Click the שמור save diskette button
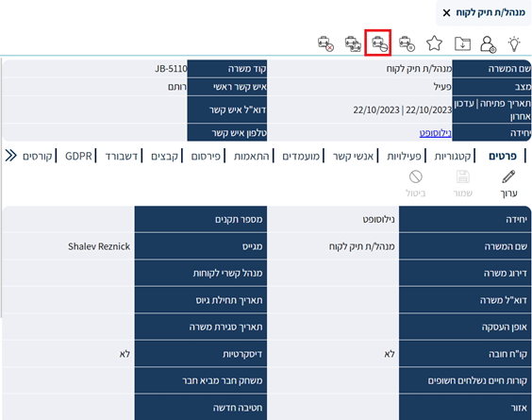The height and width of the screenshot is (420, 532). [x=463, y=184]
